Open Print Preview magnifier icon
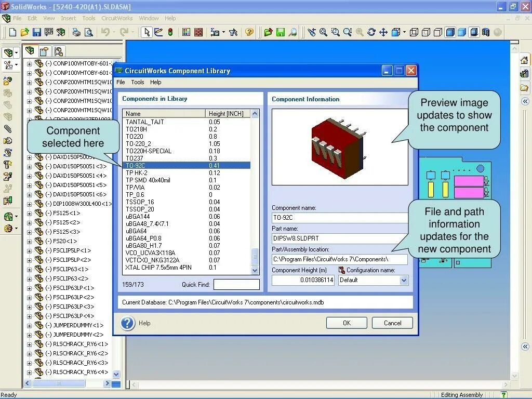The width and height of the screenshot is (532, 399). [x=88, y=32]
